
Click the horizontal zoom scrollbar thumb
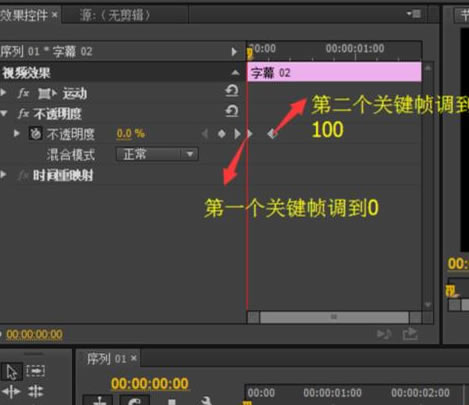334,317
